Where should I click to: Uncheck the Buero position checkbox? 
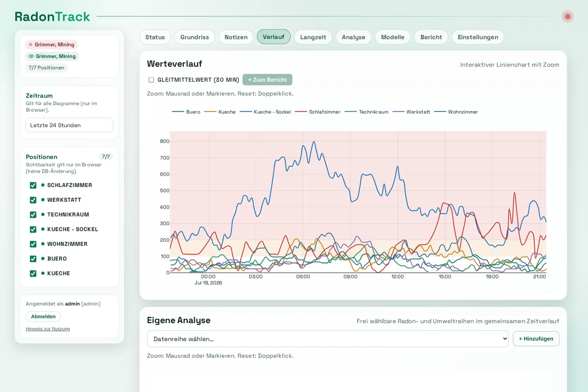pos(33,259)
